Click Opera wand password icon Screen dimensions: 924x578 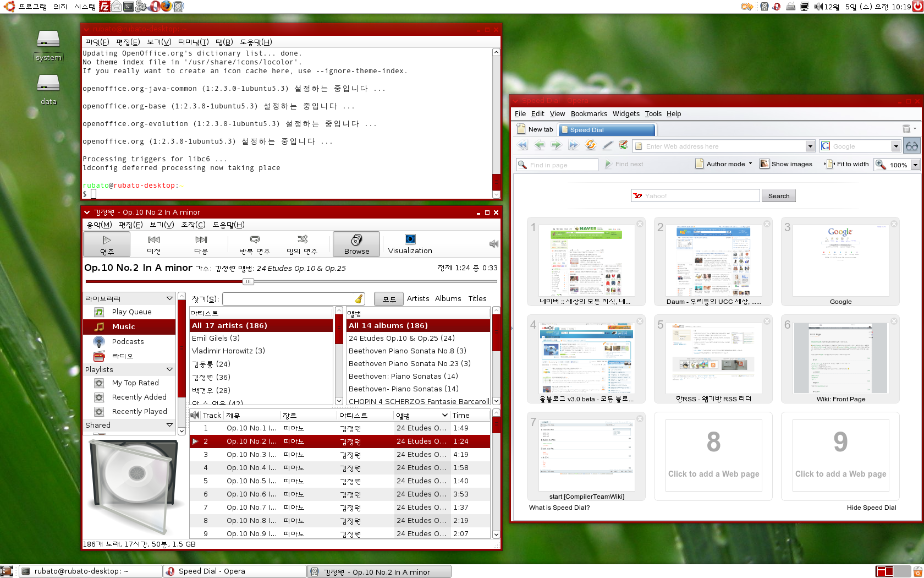[607, 145]
